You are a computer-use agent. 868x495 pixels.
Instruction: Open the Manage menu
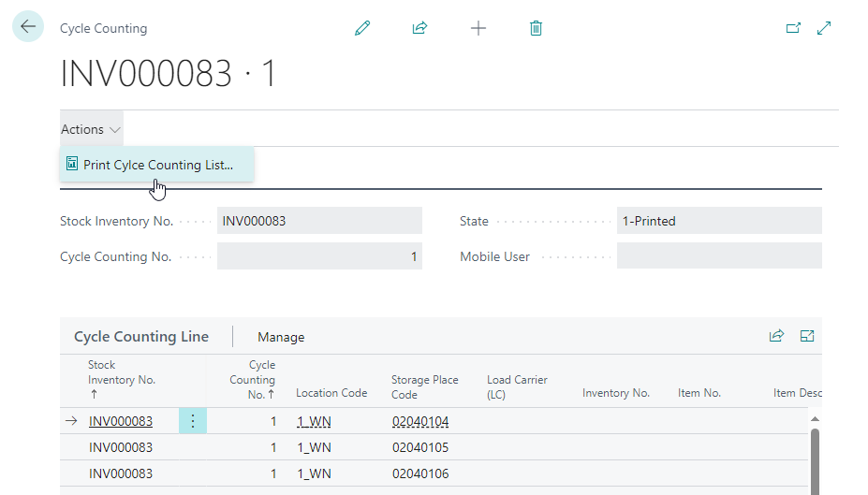coord(281,337)
